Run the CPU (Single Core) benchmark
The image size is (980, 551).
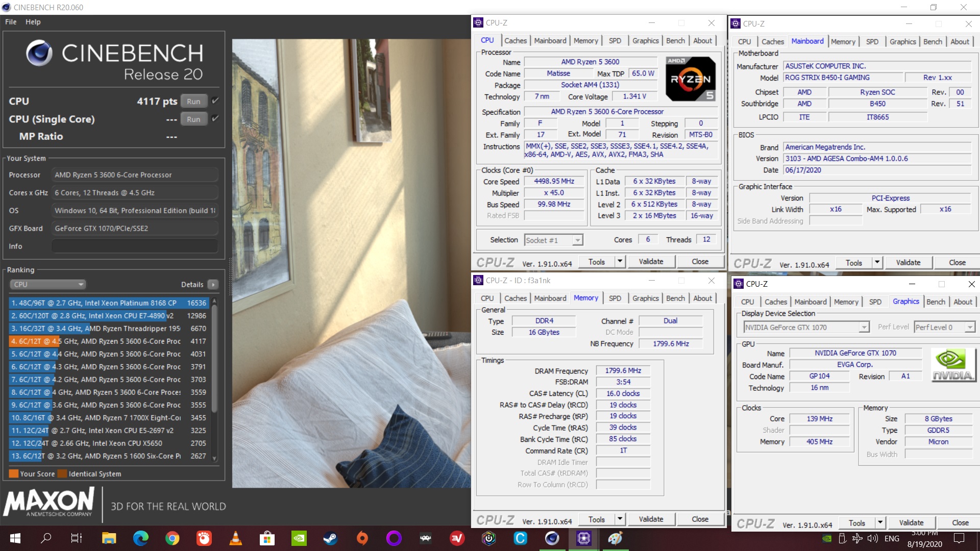tap(193, 119)
